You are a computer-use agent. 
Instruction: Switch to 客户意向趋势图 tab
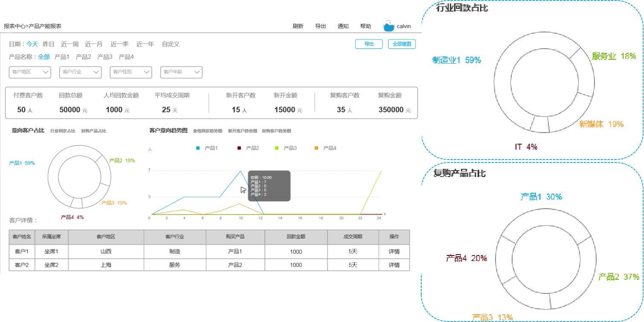169,131
